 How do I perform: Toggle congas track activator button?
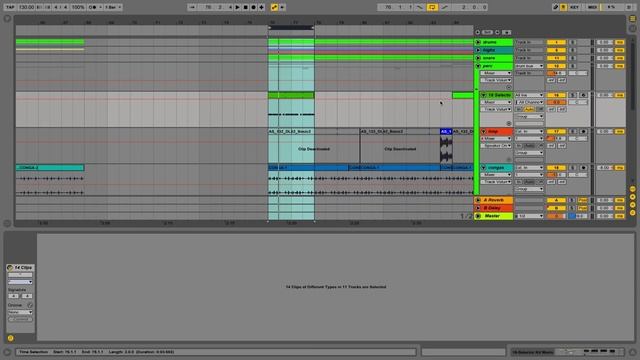556,168
